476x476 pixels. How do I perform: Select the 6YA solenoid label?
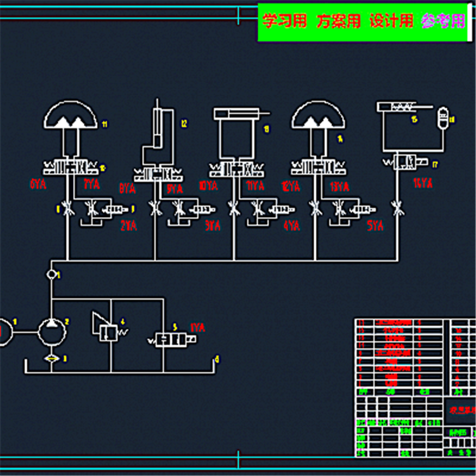(x=38, y=184)
